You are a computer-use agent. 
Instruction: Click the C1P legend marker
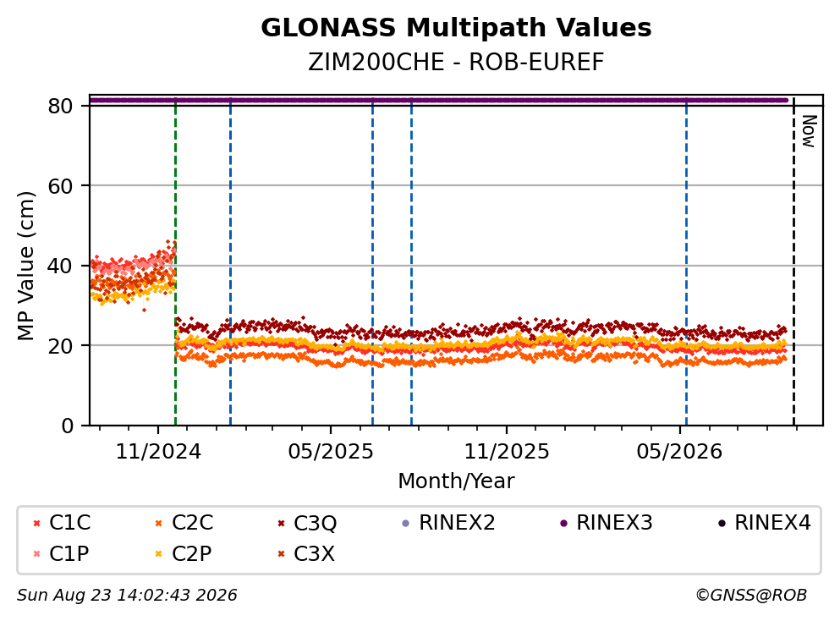click(36, 553)
